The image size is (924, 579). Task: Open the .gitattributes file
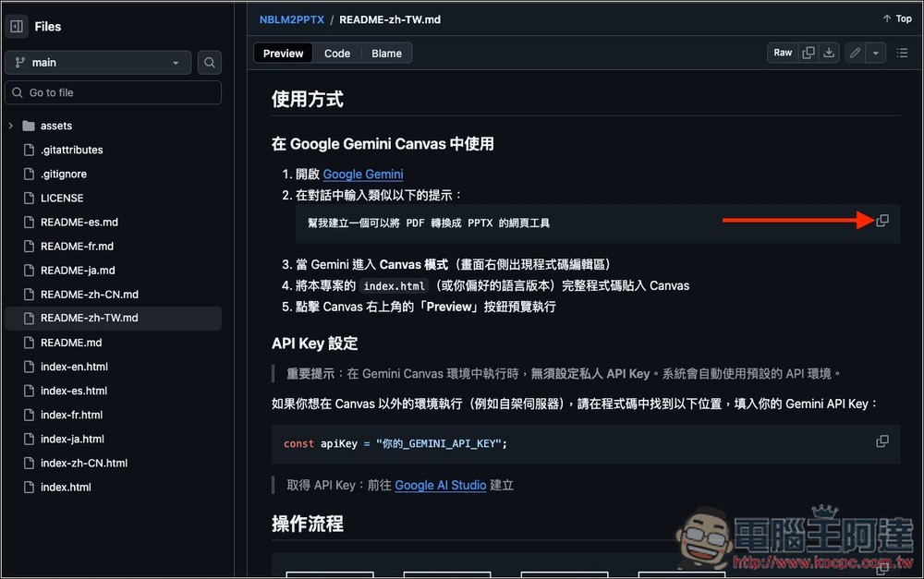point(71,150)
